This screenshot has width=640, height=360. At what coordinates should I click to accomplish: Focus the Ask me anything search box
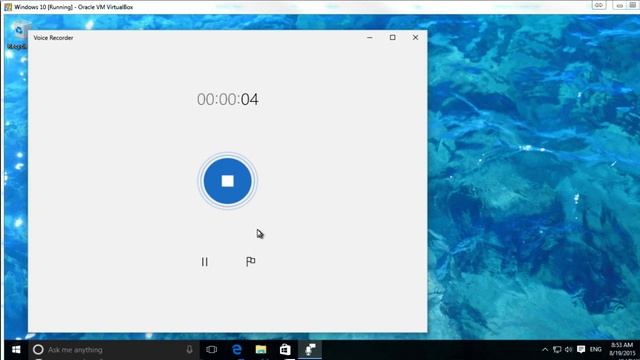[114, 350]
